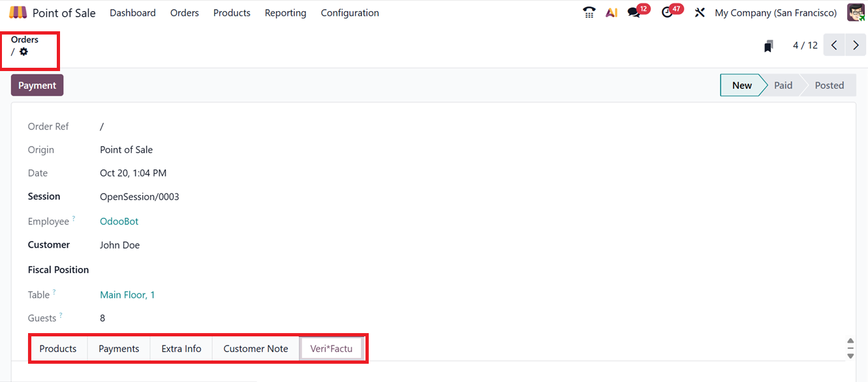Open the OdooBot employee link
Viewport: 868px width, 382px height.
pos(119,222)
